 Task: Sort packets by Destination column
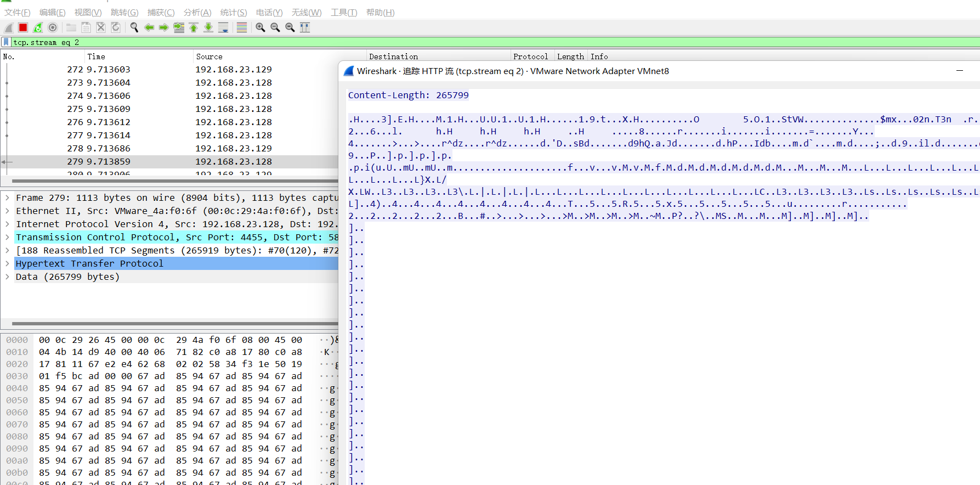tap(439, 57)
